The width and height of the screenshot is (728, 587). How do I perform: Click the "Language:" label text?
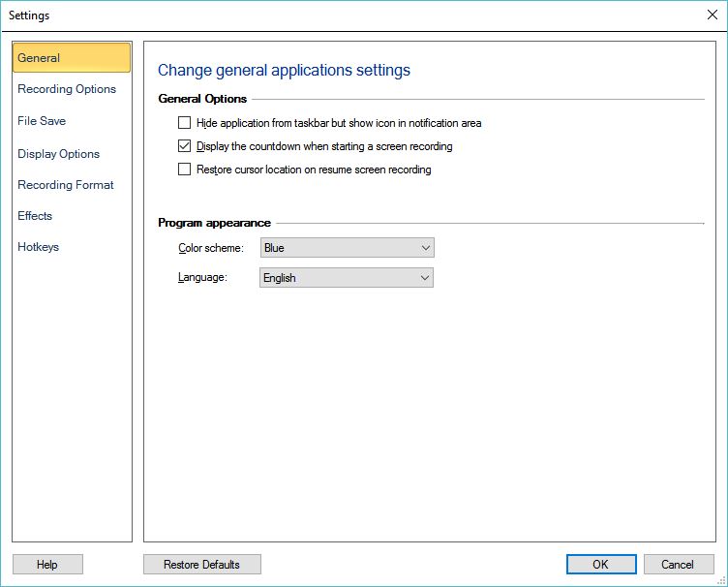(x=202, y=278)
